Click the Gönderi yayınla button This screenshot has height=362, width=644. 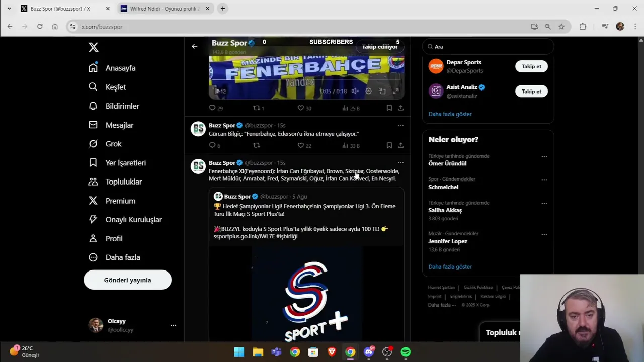pyautogui.click(x=127, y=280)
